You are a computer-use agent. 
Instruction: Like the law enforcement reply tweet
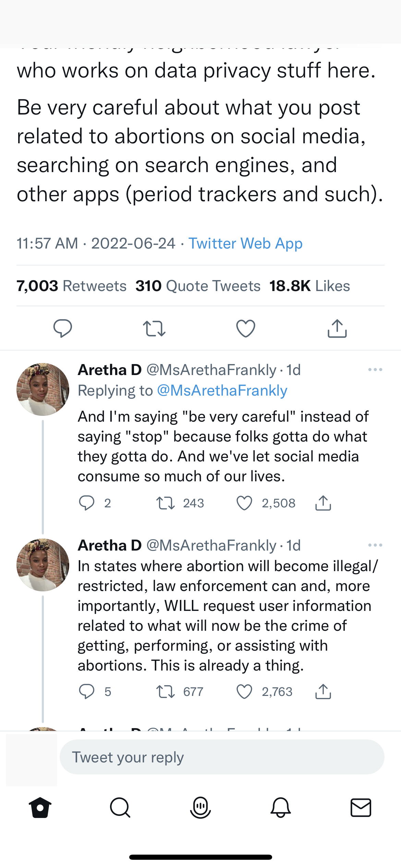(244, 692)
